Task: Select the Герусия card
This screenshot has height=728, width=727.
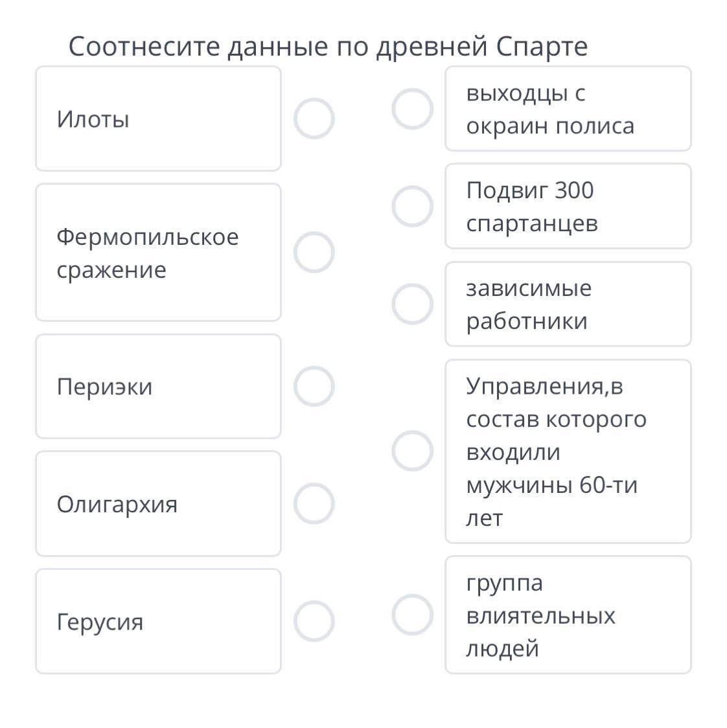Action: click(x=158, y=621)
